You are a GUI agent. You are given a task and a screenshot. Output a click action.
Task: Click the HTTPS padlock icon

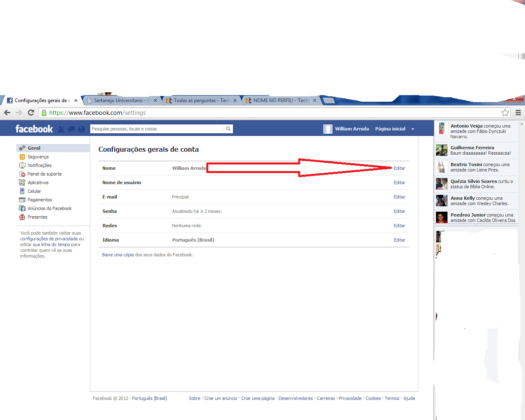(44, 112)
